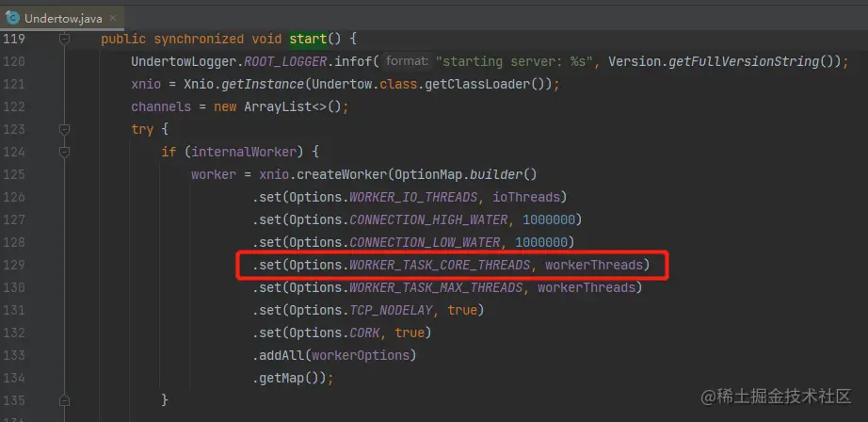Click getFullVersionString on line 120
This screenshot has height=422, width=868.
pyautogui.click(x=744, y=62)
